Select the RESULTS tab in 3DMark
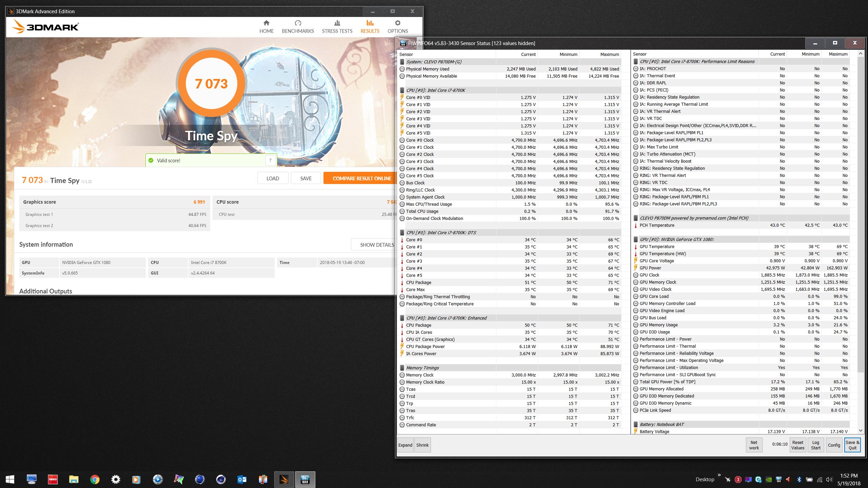This screenshot has width=868, height=488. click(370, 27)
